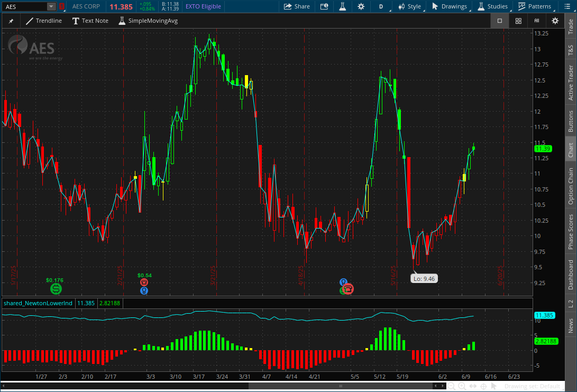Click the red link indicator beside the symbol
Image resolution: width=577 pixels, height=392 pixels.
(62, 7)
